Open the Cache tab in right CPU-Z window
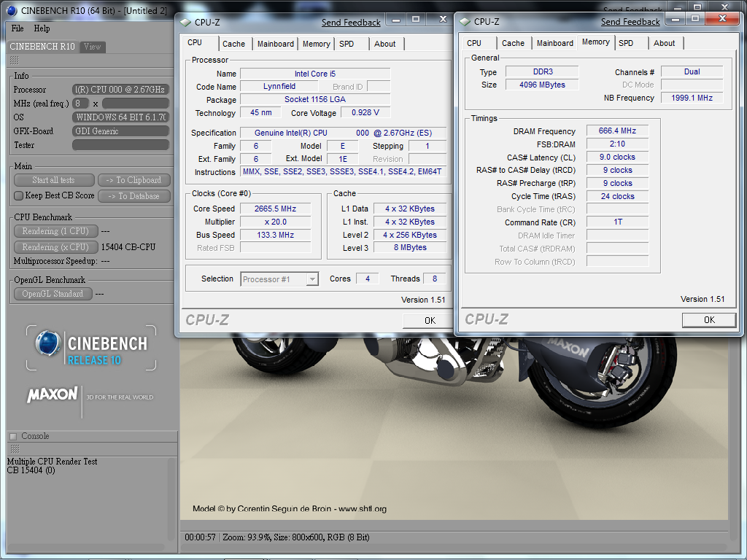747x560 pixels. click(513, 43)
